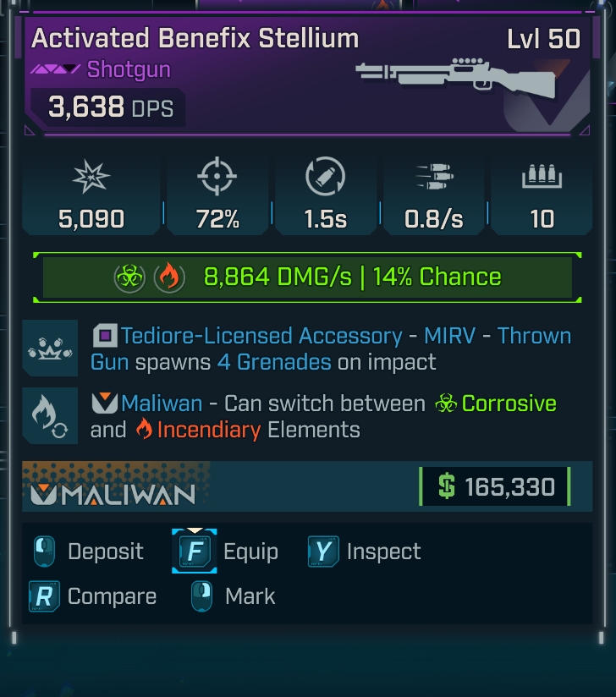The height and width of the screenshot is (697, 616).
Task: Click the Maliwan manufacturer logo
Action: 113,494
